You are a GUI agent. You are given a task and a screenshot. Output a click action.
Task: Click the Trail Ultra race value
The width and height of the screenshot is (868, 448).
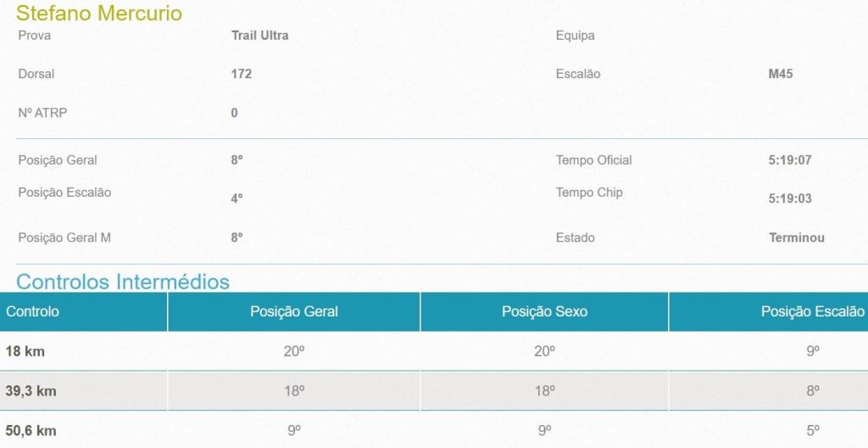259,36
